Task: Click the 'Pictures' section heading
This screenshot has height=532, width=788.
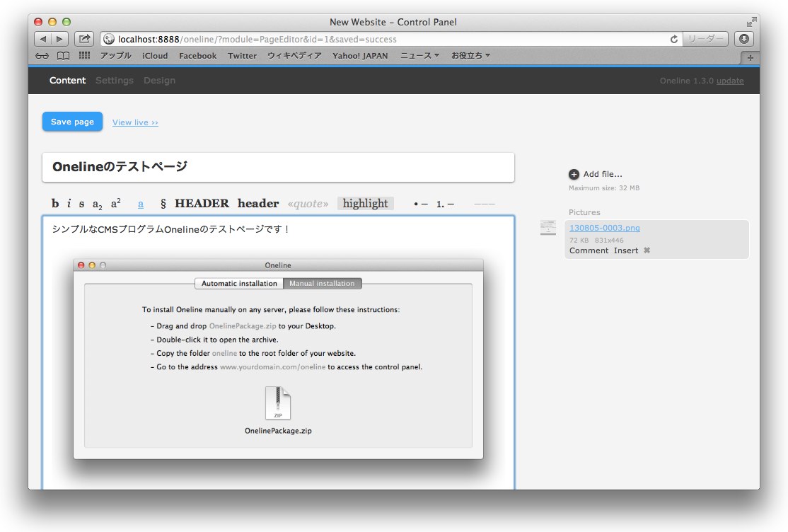Action: [x=584, y=212]
